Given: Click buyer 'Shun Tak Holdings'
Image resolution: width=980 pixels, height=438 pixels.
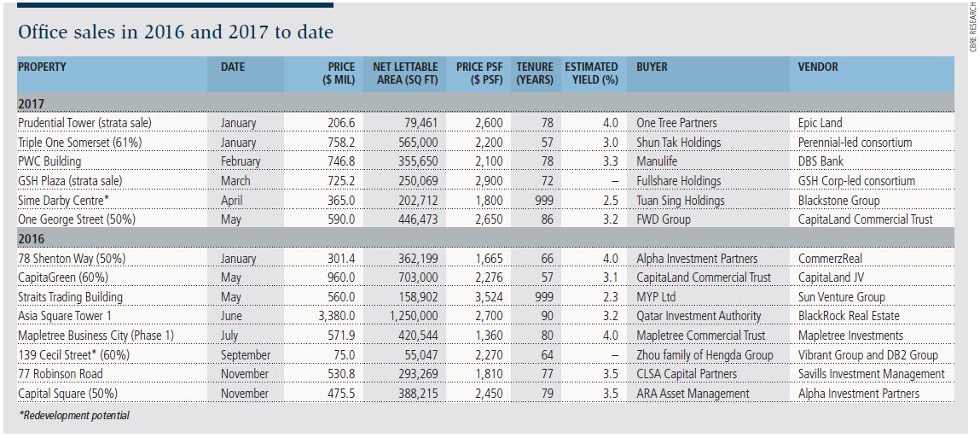Looking at the screenshot, I should pyautogui.click(x=679, y=143).
